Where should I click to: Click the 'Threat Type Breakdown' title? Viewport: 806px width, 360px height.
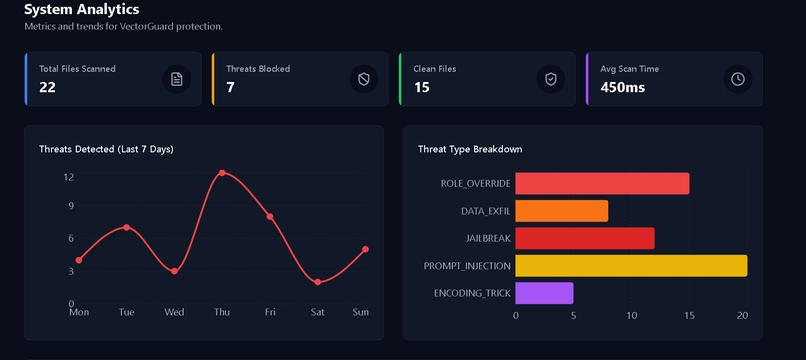[x=470, y=149]
